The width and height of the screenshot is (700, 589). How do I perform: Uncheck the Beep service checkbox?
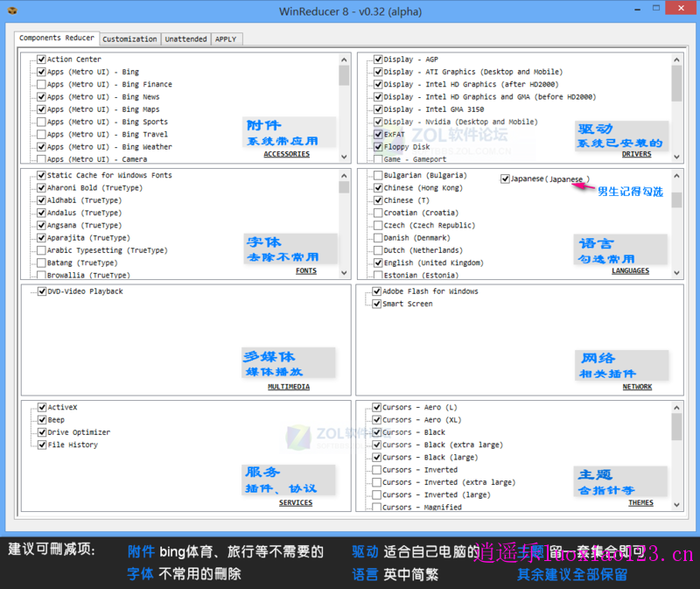click(x=42, y=419)
